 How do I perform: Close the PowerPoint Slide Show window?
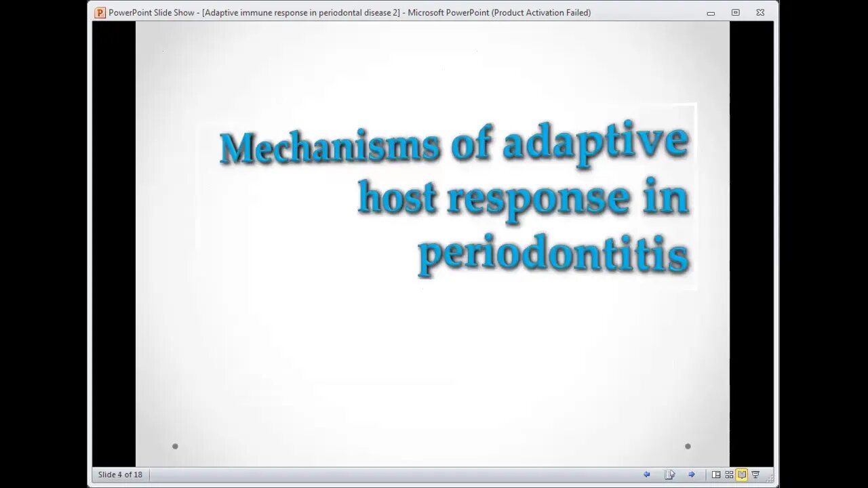coord(760,12)
